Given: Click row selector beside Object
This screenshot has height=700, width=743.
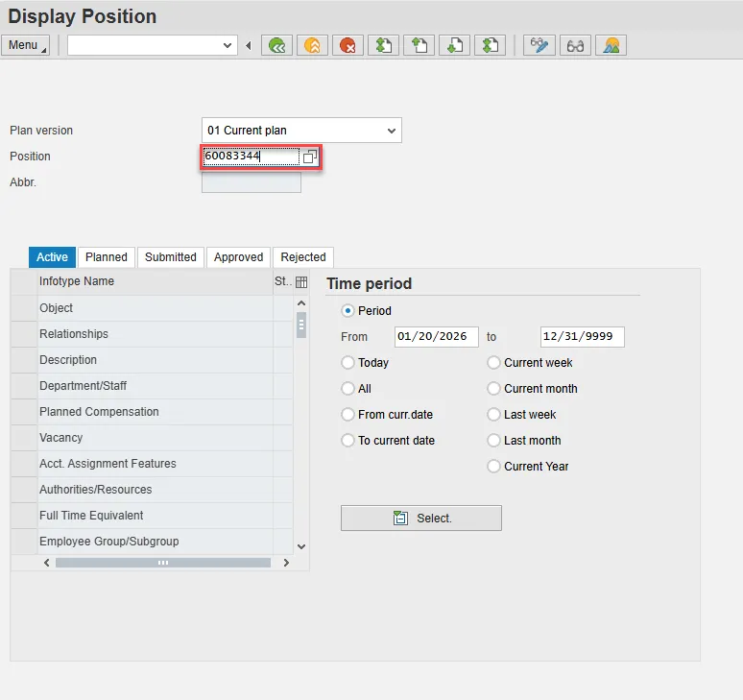Looking at the screenshot, I should click(24, 308).
